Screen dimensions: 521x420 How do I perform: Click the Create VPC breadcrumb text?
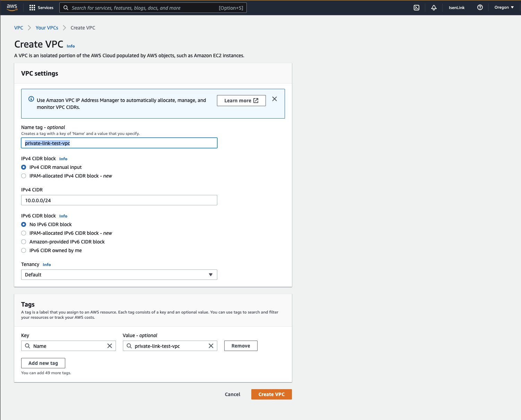coord(83,28)
